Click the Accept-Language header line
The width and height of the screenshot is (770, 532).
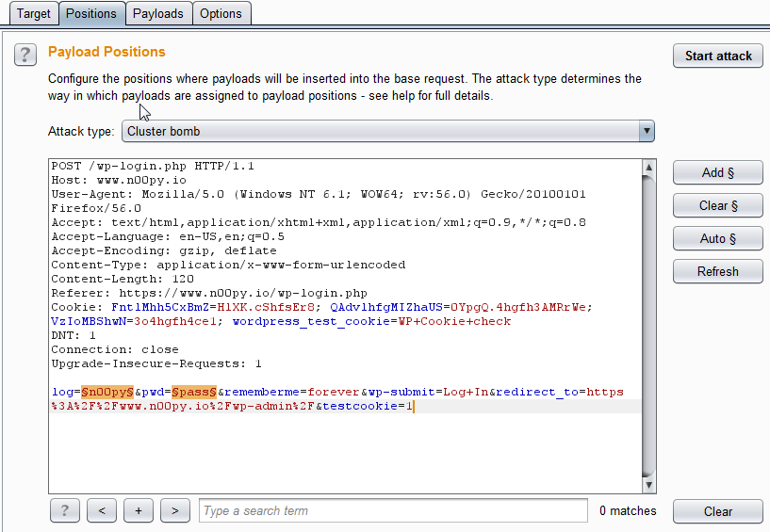pyautogui.click(x=168, y=236)
